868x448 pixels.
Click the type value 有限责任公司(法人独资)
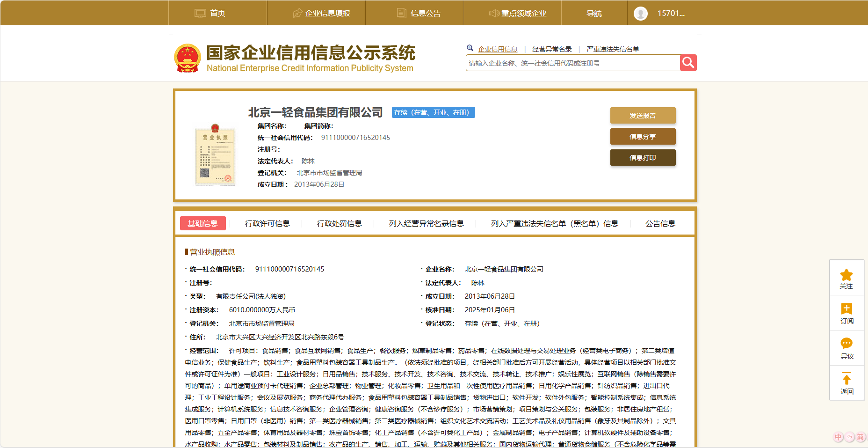point(251,296)
